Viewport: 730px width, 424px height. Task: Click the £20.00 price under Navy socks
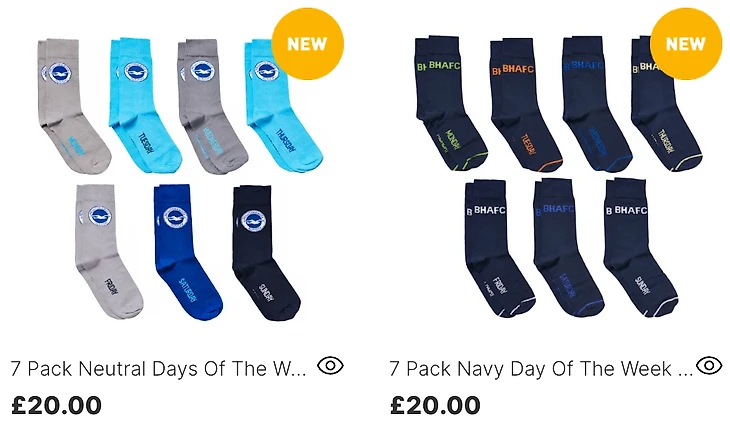pyautogui.click(x=435, y=405)
